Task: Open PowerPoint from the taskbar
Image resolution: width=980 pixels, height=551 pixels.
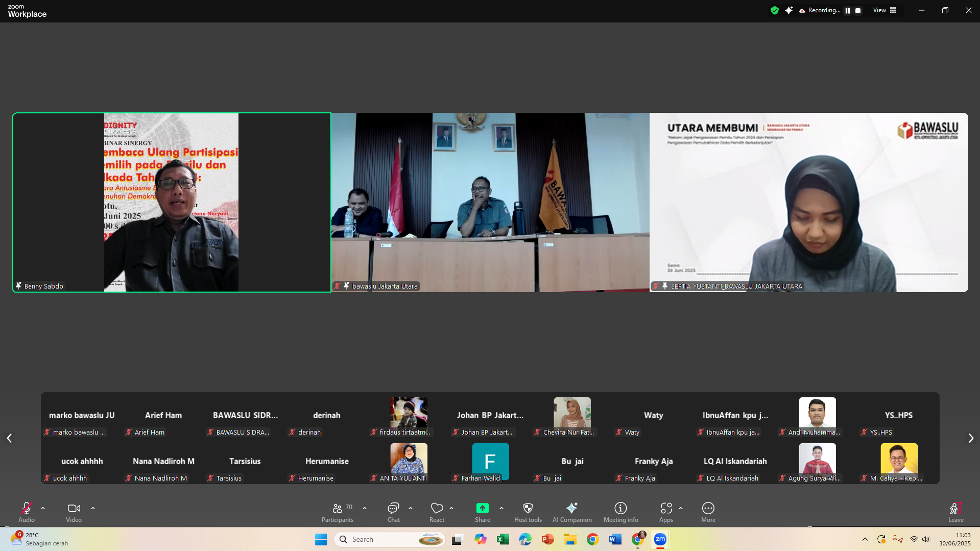Action: pyautogui.click(x=548, y=539)
